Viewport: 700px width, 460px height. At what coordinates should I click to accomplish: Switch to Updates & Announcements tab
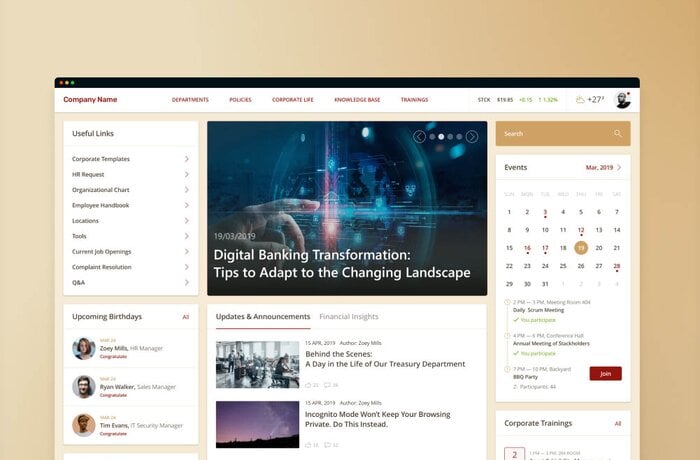[263, 317]
